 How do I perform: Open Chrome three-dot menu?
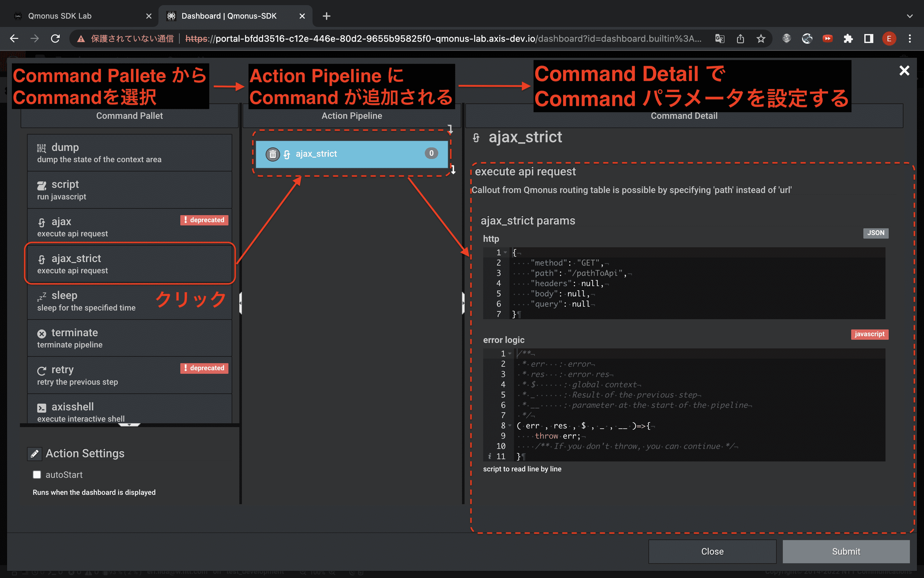(910, 39)
